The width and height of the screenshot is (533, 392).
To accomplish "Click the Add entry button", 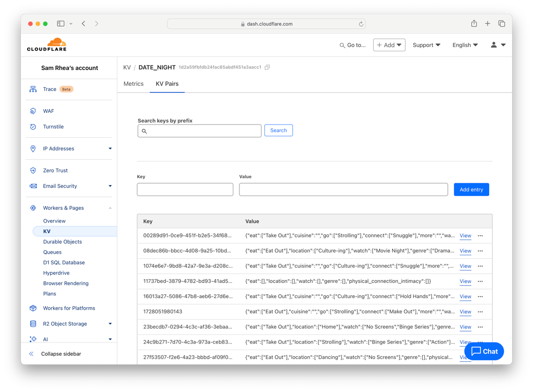I will click(471, 189).
